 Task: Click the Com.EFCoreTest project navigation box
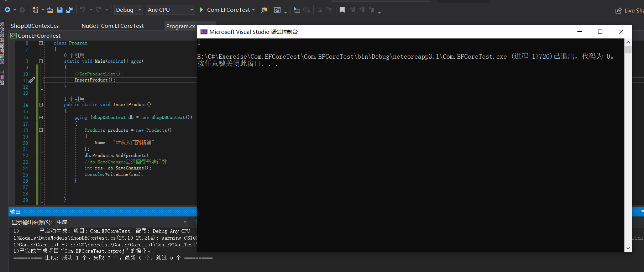click(x=103, y=36)
